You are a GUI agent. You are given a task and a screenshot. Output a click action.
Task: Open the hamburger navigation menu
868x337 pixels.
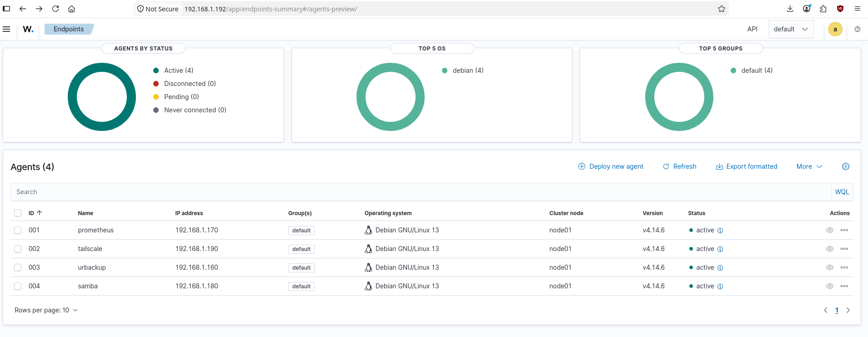pyautogui.click(x=6, y=29)
